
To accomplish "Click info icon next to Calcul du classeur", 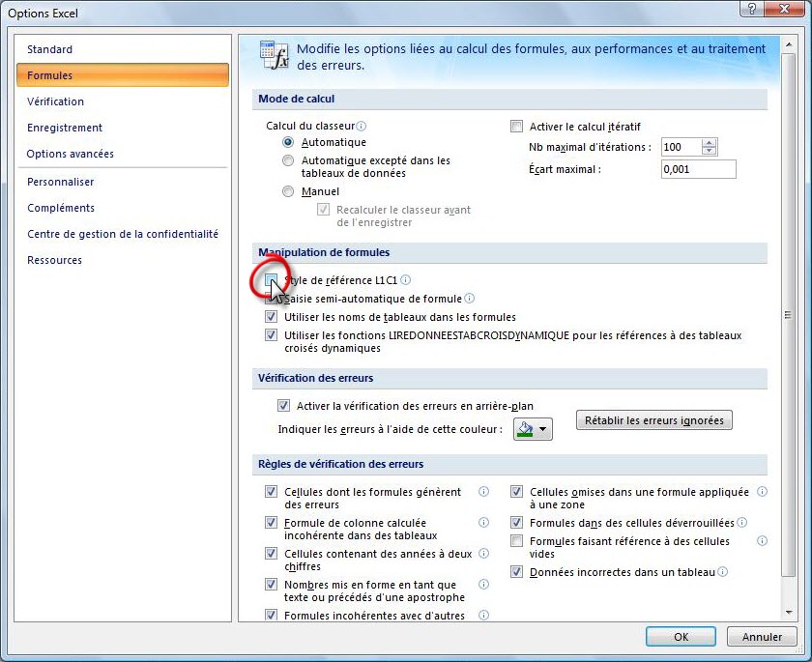I will [x=362, y=126].
